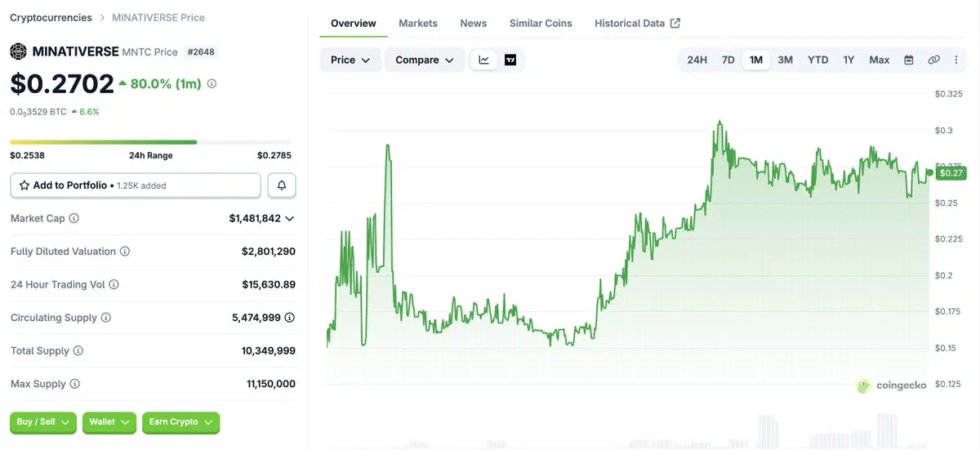980x450 pixels.
Task: Click the $2,801,290 valuation value
Action: tap(269, 252)
